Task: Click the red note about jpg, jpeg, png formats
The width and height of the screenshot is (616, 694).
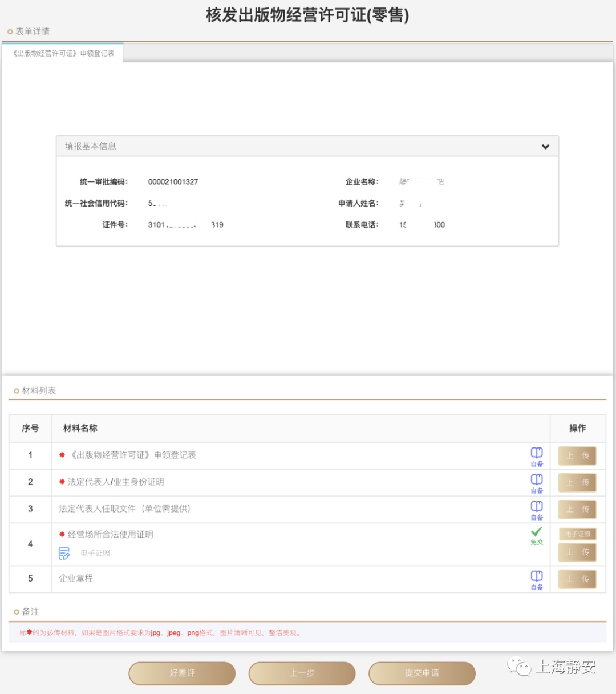Action: pos(160,633)
